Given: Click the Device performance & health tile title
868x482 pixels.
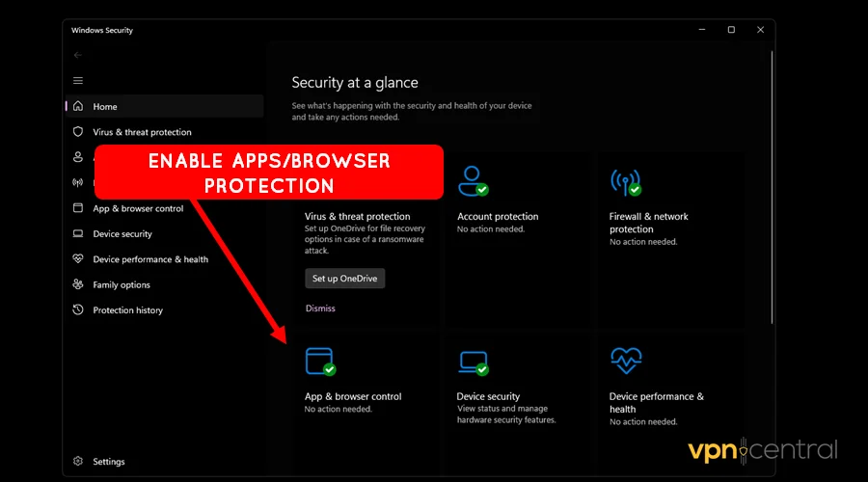Looking at the screenshot, I should [x=657, y=403].
